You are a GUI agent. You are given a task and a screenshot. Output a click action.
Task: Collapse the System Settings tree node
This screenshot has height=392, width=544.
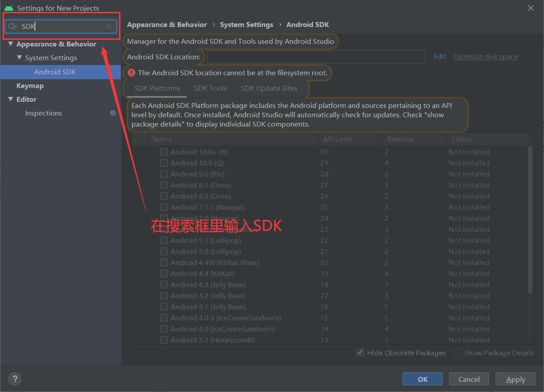[19, 58]
